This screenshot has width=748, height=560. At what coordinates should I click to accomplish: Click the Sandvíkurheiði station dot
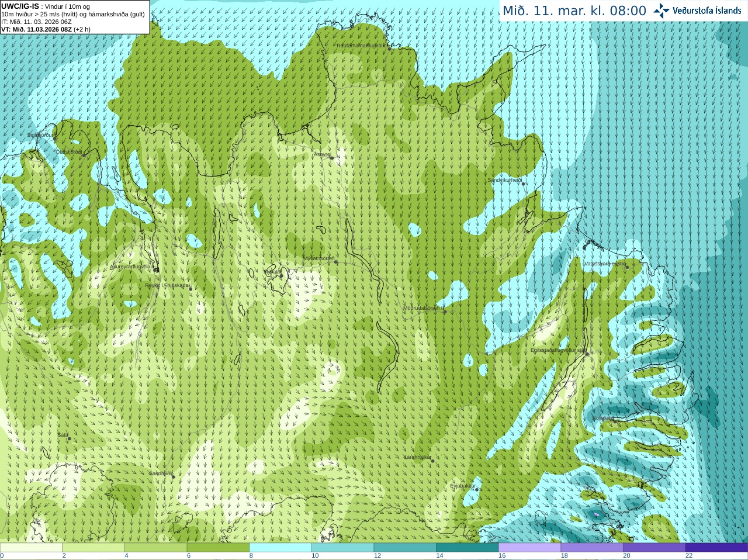tap(524, 184)
